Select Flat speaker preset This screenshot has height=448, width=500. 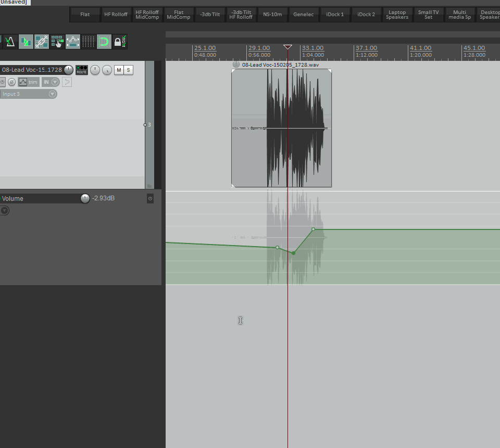[85, 15]
